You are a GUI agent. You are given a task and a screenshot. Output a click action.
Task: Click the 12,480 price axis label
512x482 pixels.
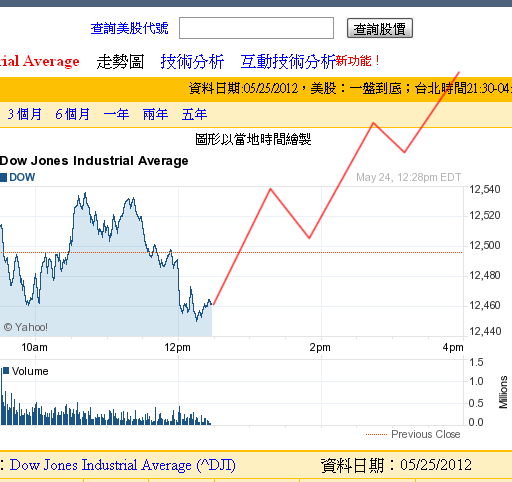[x=485, y=276]
